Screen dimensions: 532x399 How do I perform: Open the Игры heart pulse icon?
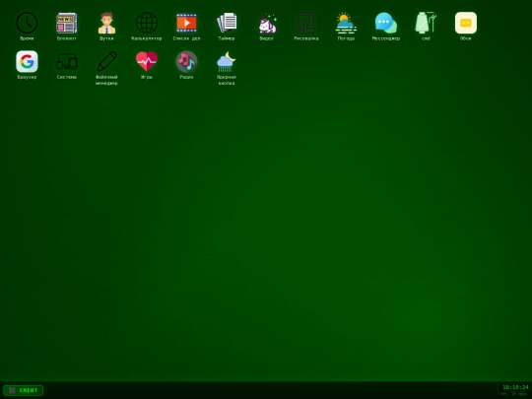tap(147, 62)
